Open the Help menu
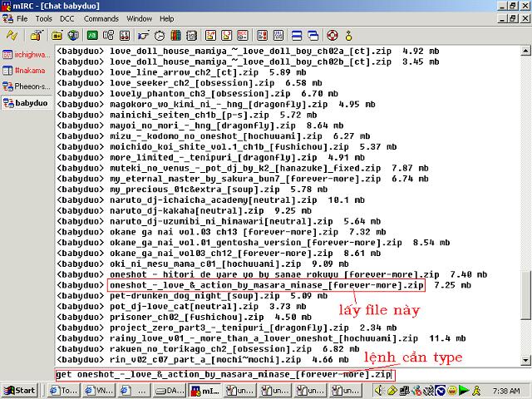Screen dimensions: 532x399 tap(166, 18)
